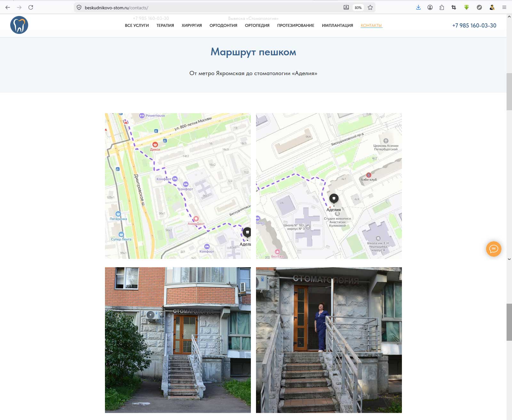Click the Бэби-клуб marker on right map

369,175
